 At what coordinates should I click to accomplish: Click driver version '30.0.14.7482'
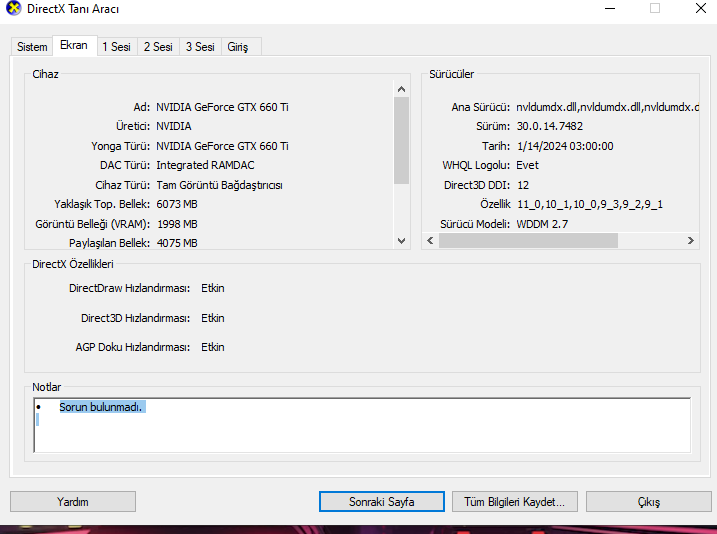550,126
